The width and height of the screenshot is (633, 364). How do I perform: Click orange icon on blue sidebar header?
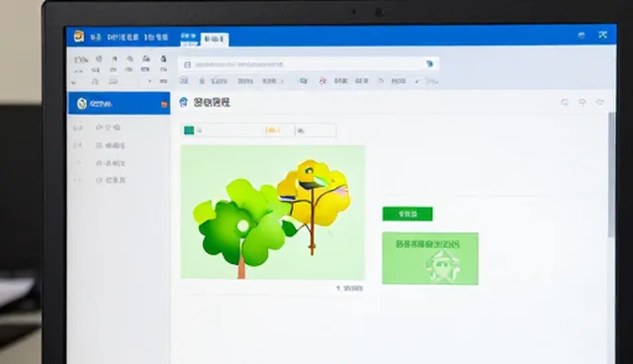164,104
